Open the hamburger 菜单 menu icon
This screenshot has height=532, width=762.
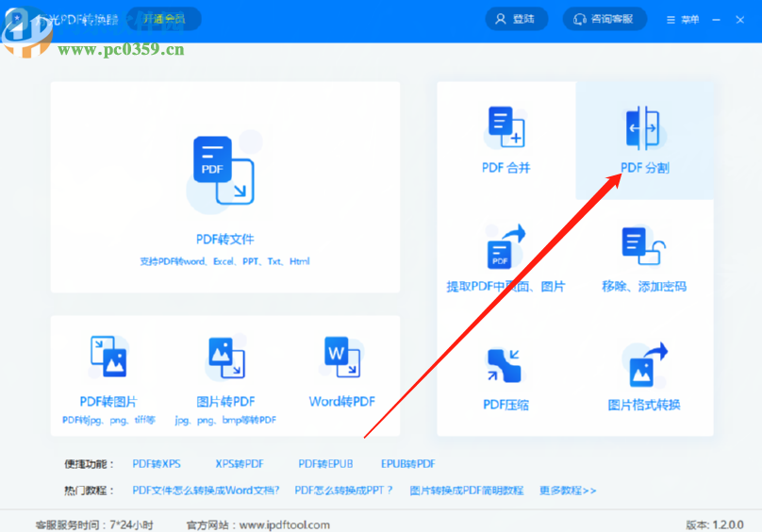click(x=671, y=20)
